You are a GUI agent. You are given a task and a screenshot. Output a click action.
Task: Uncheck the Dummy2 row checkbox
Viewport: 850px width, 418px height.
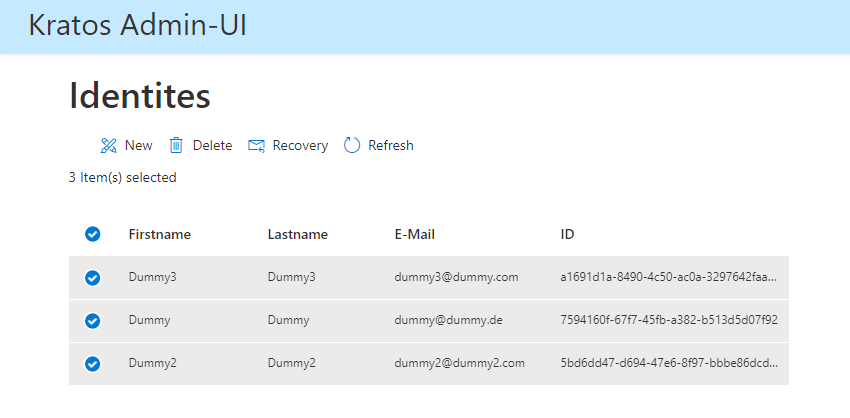[x=93, y=364]
